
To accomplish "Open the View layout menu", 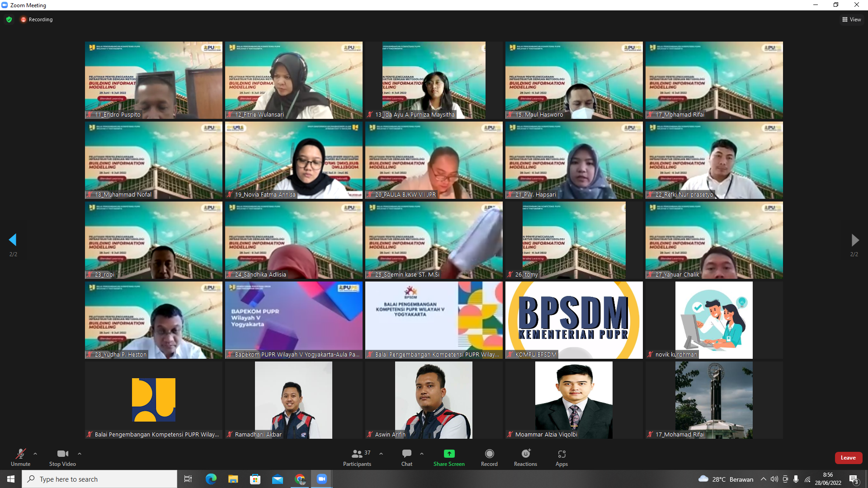I will click(851, 19).
